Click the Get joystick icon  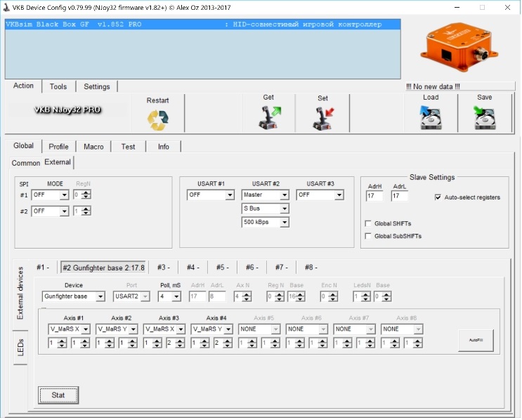269,117
